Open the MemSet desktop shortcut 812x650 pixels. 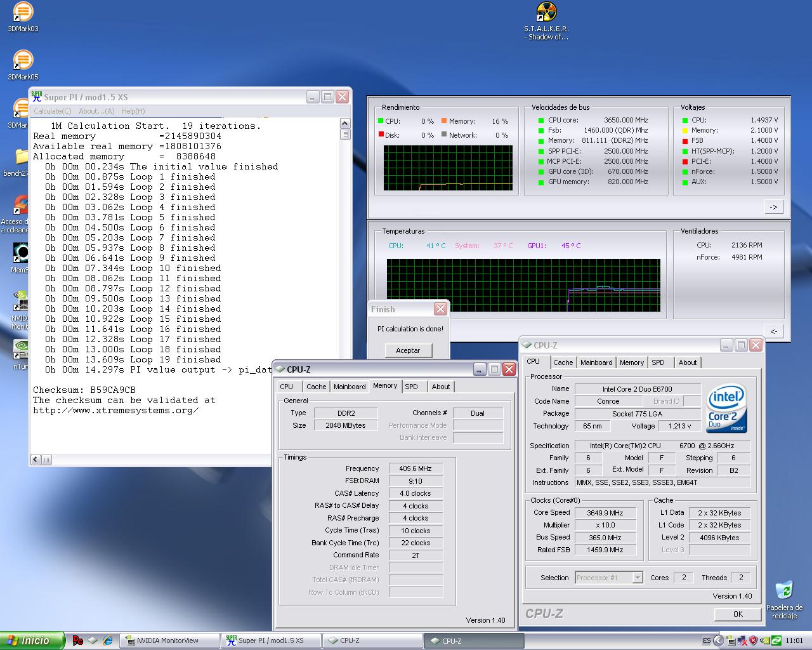pyautogui.click(x=20, y=257)
